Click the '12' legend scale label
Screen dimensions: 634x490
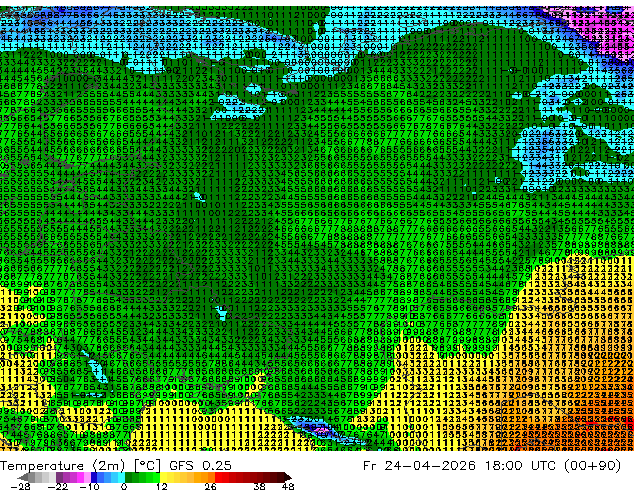click(162, 486)
